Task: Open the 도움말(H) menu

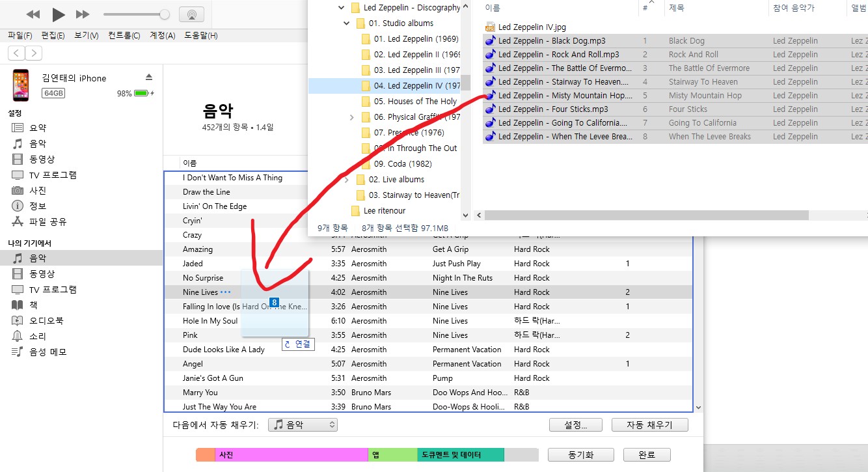Action: tap(200, 35)
